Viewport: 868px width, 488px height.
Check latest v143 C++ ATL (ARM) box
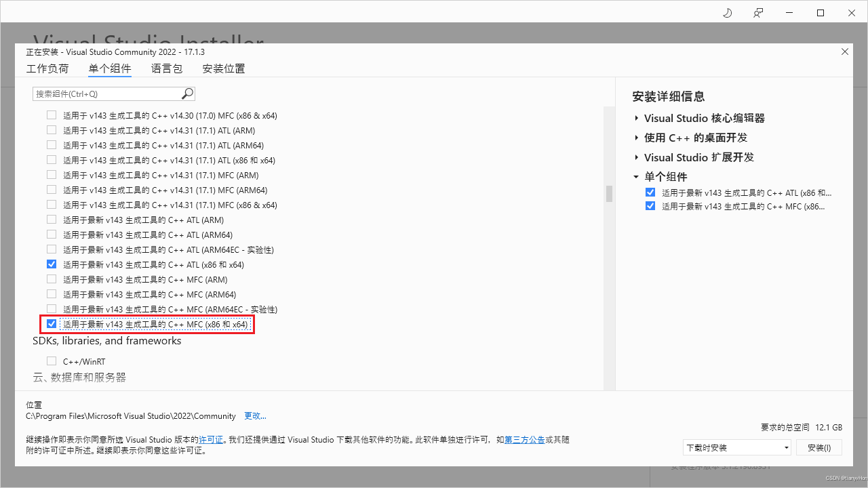[52, 220]
